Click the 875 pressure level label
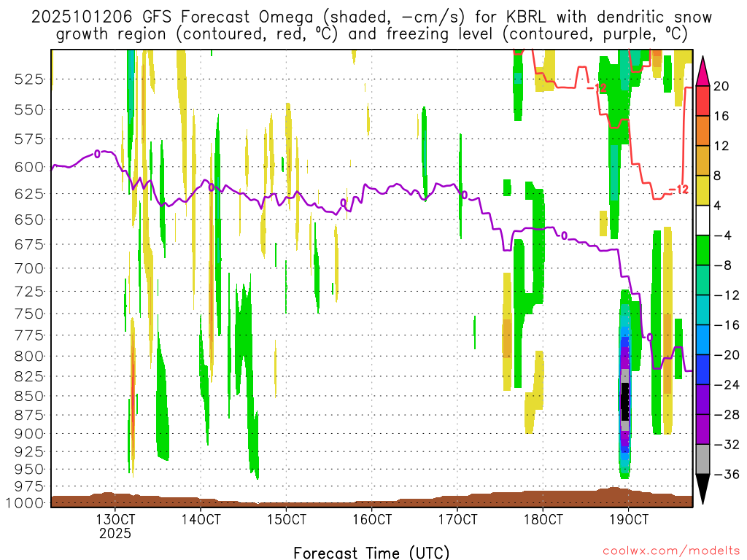This screenshot has width=747, height=560. tap(29, 415)
